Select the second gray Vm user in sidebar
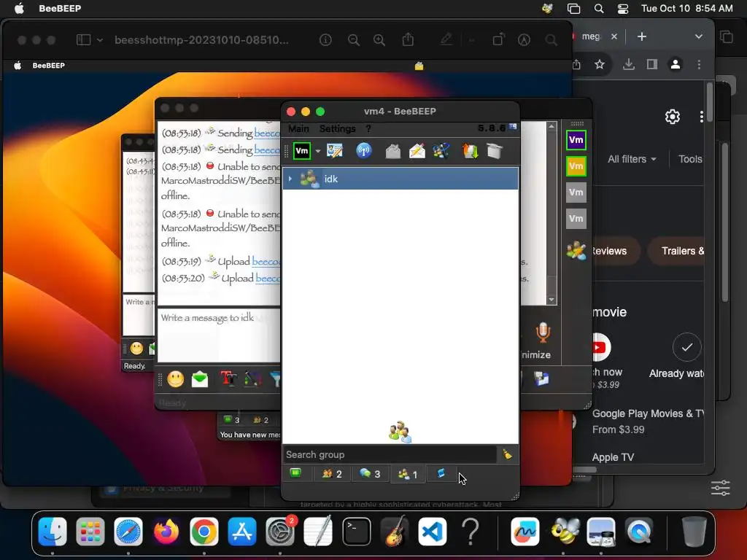This screenshot has height=560, width=747. pyautogui.click(x=576, y=219)
